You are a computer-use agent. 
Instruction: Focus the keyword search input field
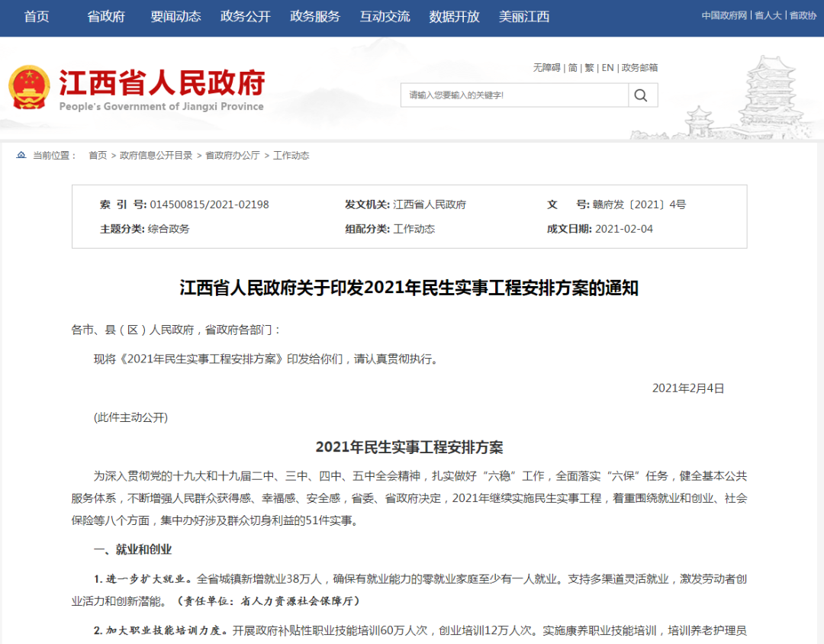click(514, 95)
